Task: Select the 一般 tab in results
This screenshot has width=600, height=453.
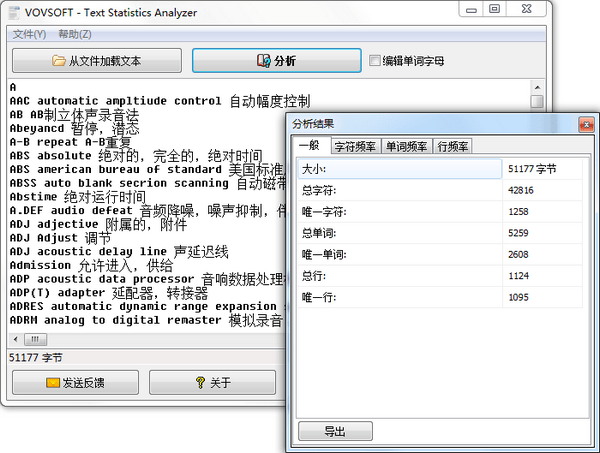Action: point(311,147)
